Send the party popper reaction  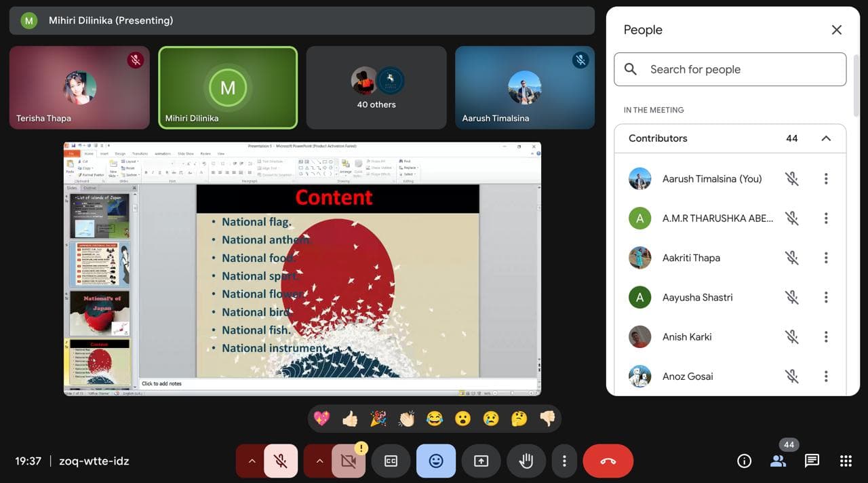click(x=378, y=419)
